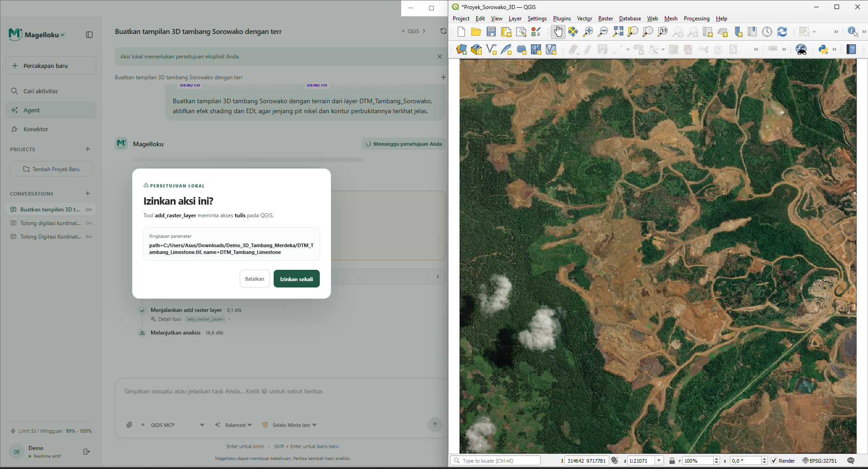
Task: Click the Type to locate search box
Action: coord(495,461)
